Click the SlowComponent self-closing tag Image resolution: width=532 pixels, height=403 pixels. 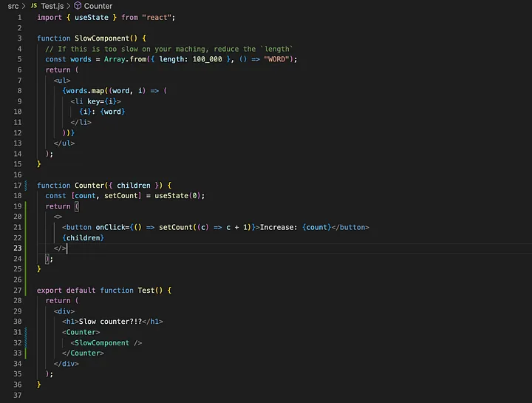coord(106,343)
